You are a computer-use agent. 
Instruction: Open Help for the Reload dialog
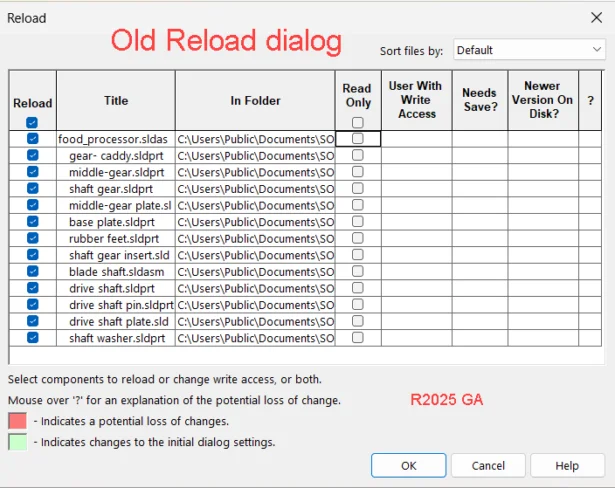[567, 465]
